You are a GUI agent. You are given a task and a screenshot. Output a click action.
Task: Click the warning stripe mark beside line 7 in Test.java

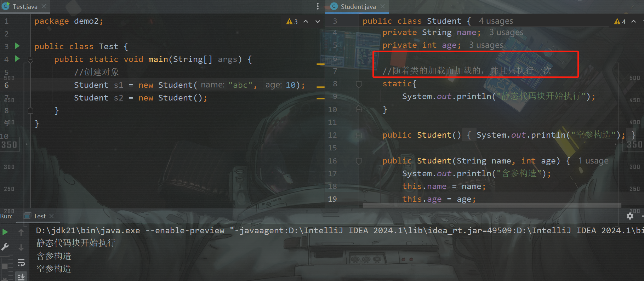320,98
